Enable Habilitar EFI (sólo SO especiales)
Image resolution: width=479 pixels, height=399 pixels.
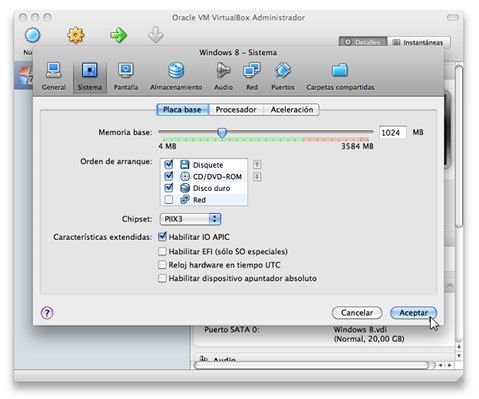162,251
